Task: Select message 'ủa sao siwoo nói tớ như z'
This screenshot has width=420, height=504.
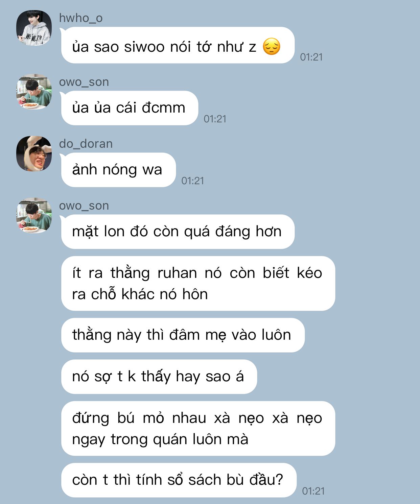Action: [x=178, y=45]
